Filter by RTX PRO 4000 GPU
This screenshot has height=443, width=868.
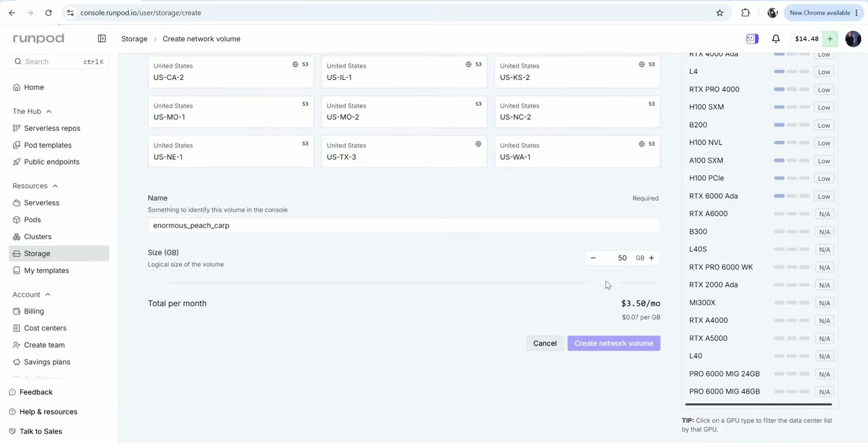(760, 89)
